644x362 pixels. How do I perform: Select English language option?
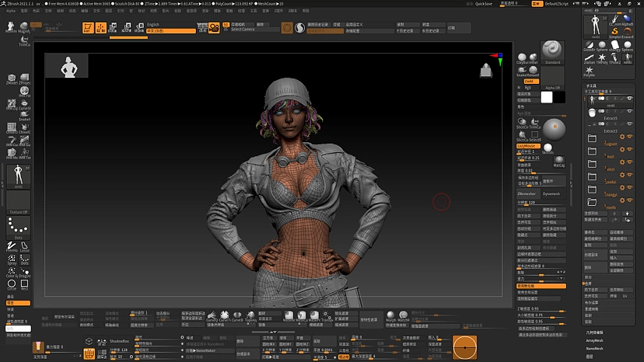point(171,25)
